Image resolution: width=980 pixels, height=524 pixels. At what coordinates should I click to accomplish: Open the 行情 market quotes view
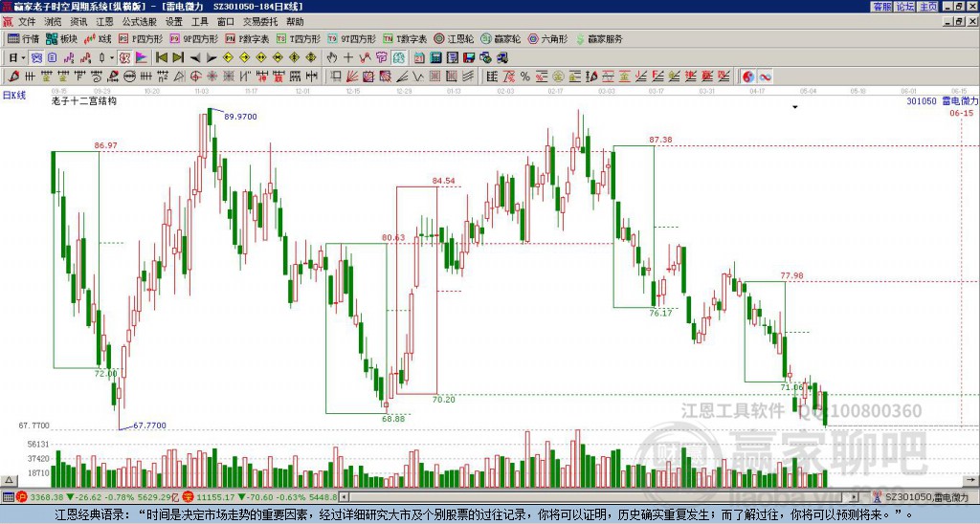point(23,38)
